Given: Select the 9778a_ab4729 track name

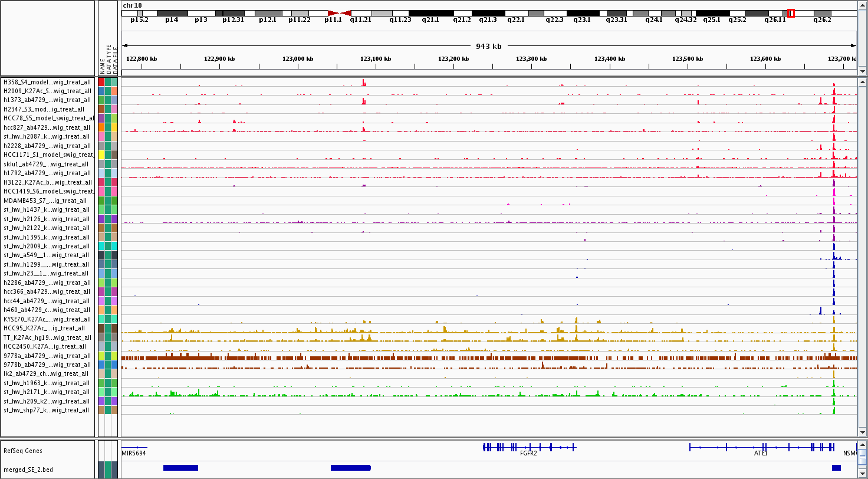Looking at the screenshot, I should point(47,356).
